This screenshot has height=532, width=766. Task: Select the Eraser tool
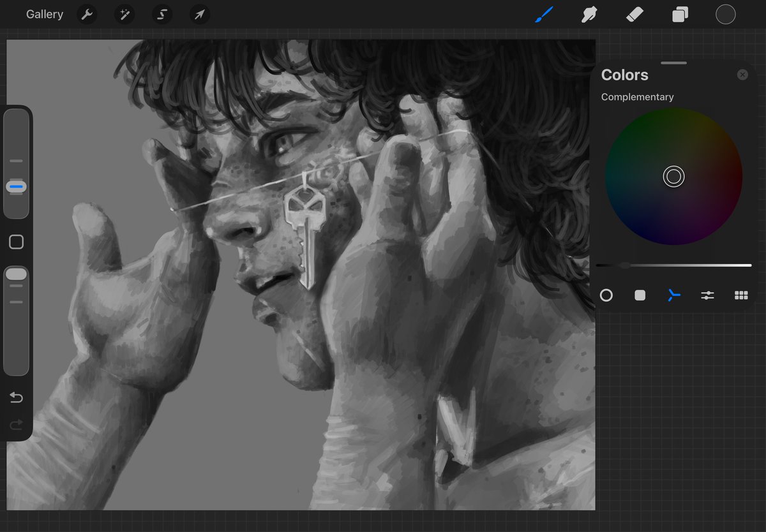[635, 15]
